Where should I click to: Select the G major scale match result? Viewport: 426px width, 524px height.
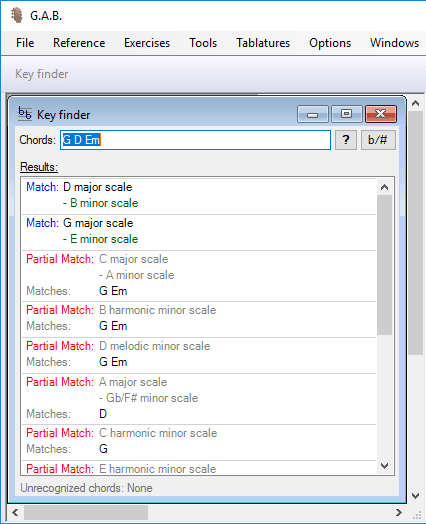(199, 231)
